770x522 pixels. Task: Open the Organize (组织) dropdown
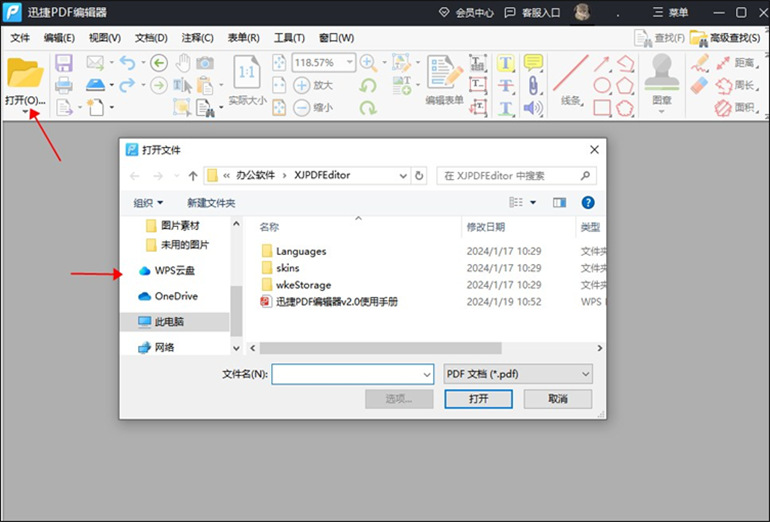click(148, 203)
